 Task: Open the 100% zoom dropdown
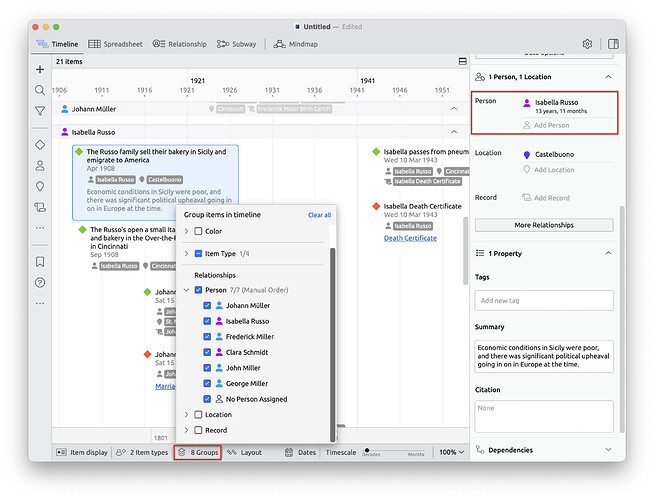(452, 452)
